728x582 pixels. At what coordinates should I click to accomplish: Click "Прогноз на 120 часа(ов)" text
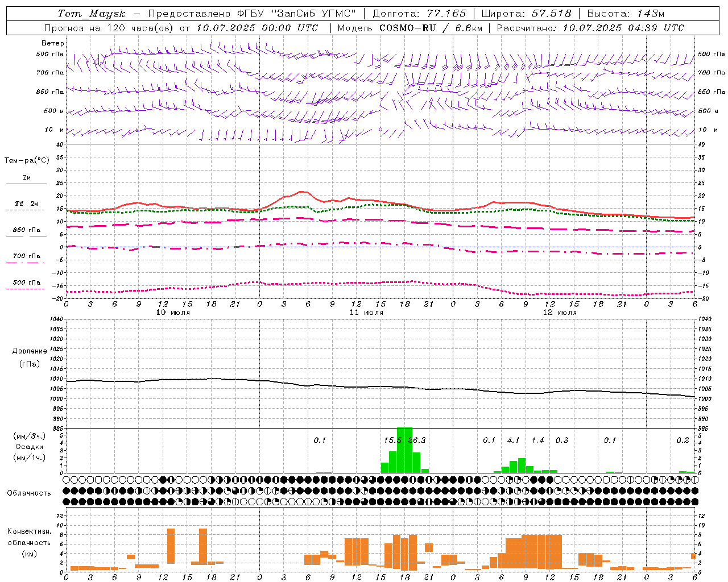click(x=109, y=28)
